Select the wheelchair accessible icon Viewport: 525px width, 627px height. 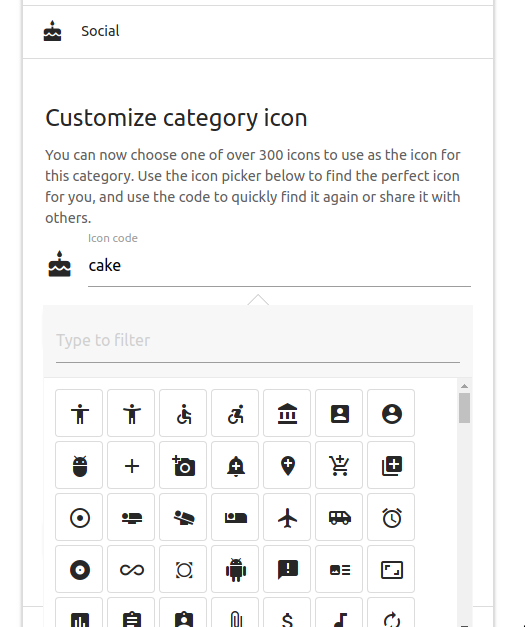(x=183, y=413)
